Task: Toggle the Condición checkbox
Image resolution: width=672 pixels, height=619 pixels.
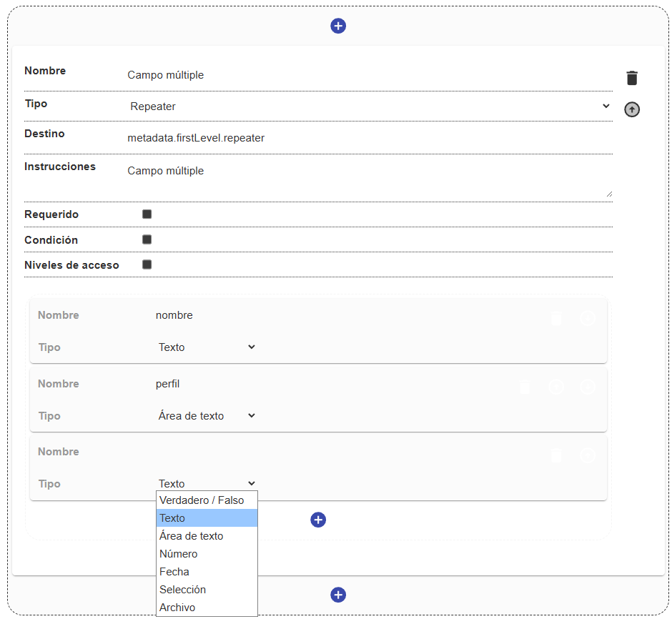Action: 147,239
